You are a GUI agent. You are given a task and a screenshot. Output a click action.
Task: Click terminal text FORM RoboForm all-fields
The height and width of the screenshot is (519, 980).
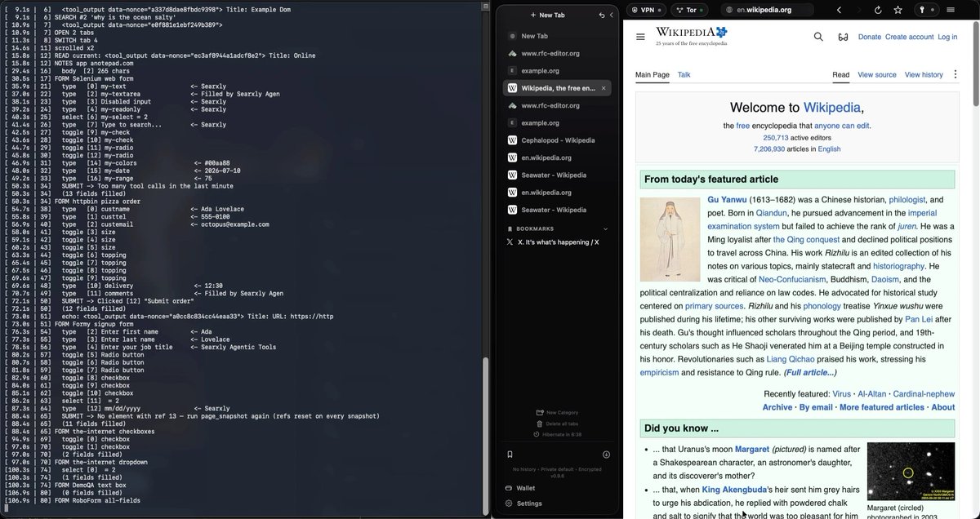click(97, 500)
